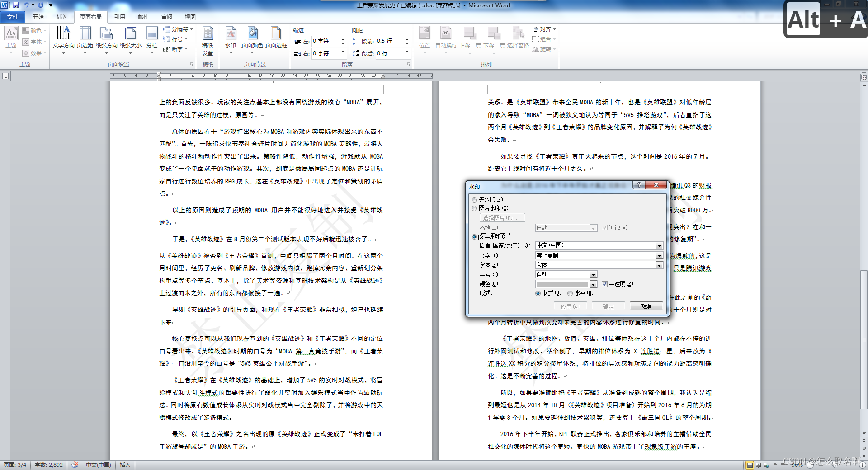Switch to the 视图 view tab
This screenshot has height=470, width=868.
[x=190, y=17]
